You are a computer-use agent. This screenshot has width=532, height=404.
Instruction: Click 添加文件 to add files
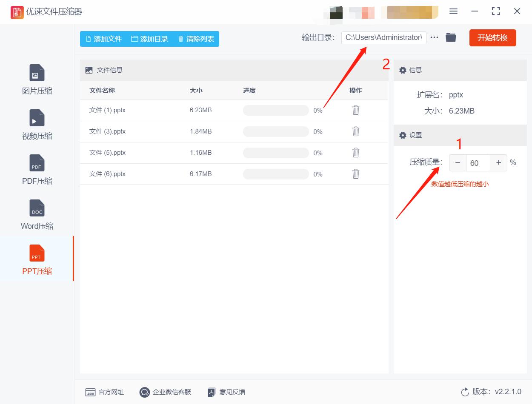click(103, 38)
